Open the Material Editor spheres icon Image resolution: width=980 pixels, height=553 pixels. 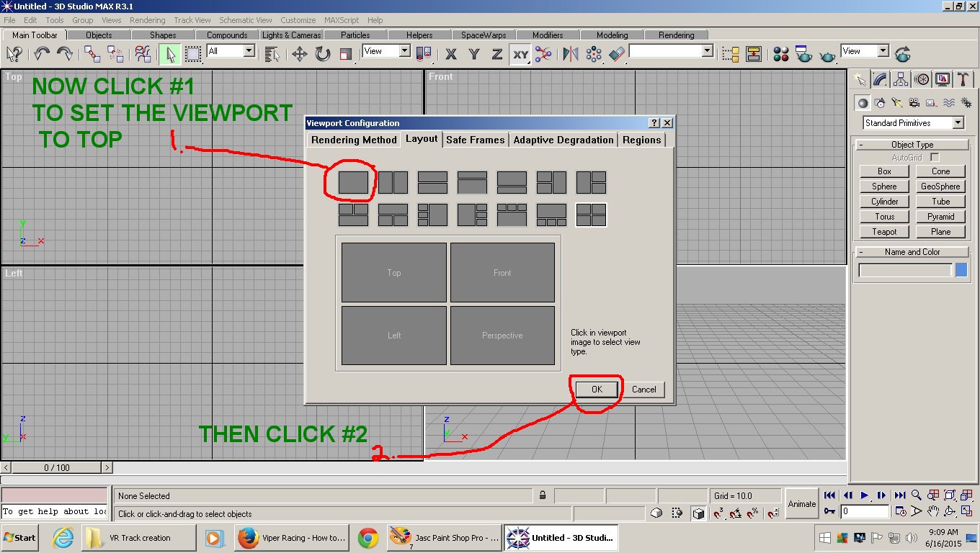(x=781, y=54)
